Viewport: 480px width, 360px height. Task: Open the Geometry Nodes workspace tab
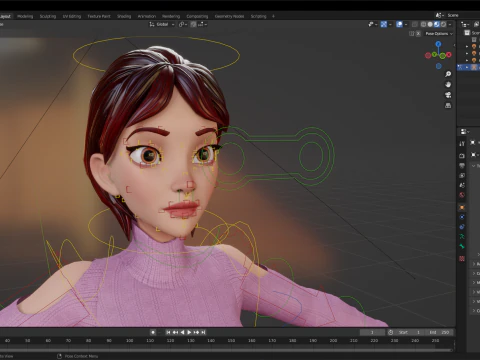[229, 16]
